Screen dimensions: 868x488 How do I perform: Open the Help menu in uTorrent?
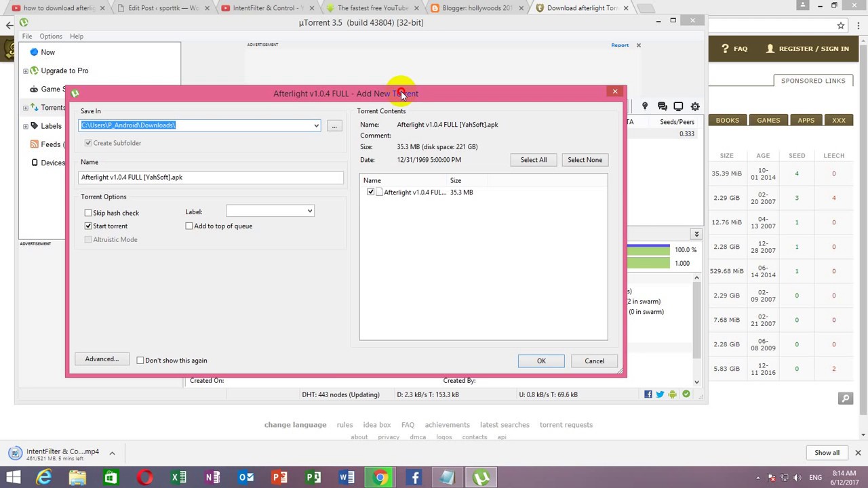[77, 36]
